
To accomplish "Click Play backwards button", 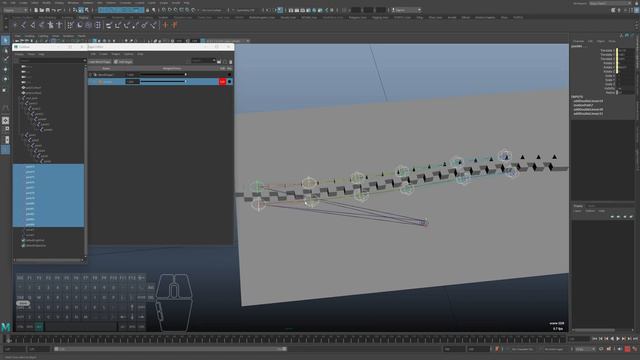I will coord(612,339).
